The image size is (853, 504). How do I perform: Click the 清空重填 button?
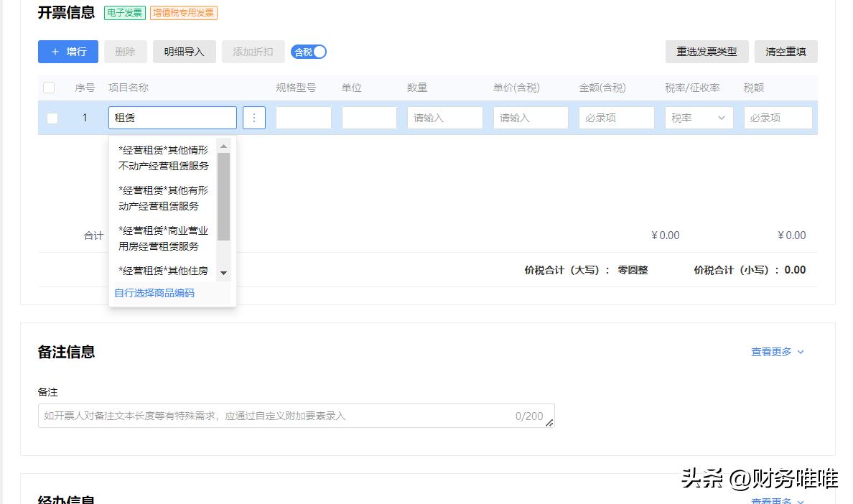tap(786, 52)
